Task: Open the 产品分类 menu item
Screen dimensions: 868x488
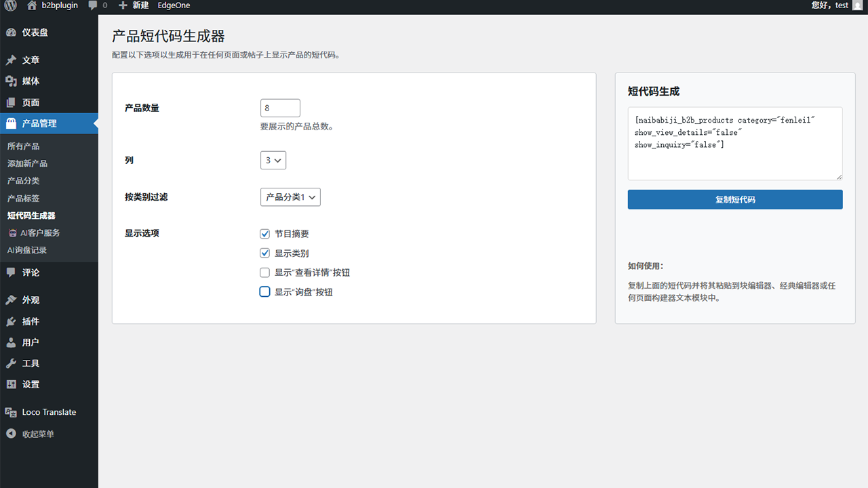Action: point(23,180)
